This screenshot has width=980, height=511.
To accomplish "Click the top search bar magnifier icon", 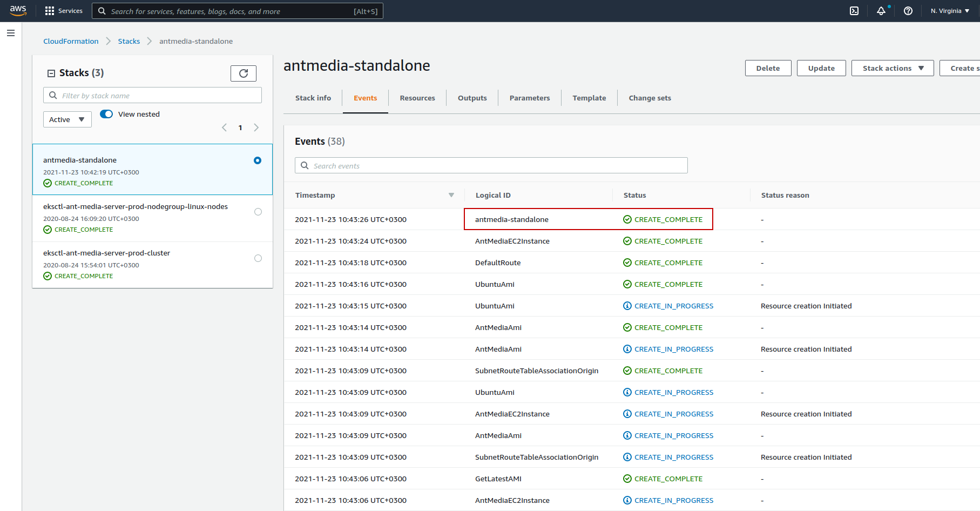I will point(102,11).
